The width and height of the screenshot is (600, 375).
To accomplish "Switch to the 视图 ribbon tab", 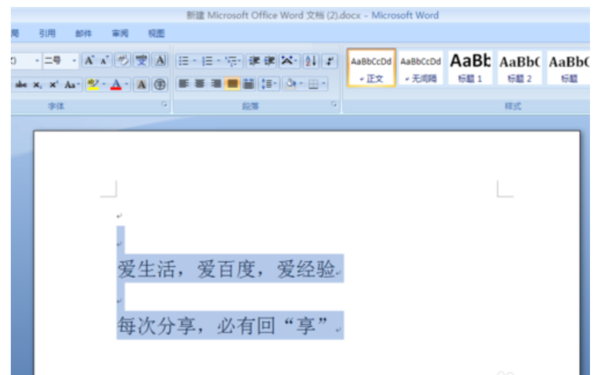I will point(157,33).
